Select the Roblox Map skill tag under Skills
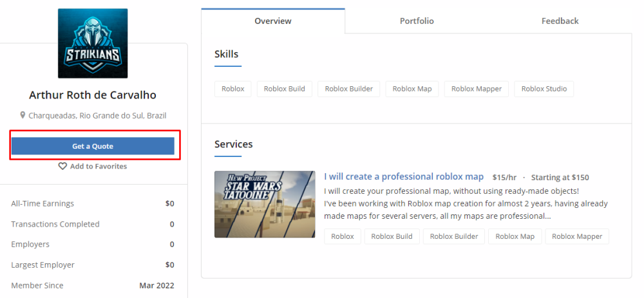This screenshot has width=644, height=298. point(412,89)
